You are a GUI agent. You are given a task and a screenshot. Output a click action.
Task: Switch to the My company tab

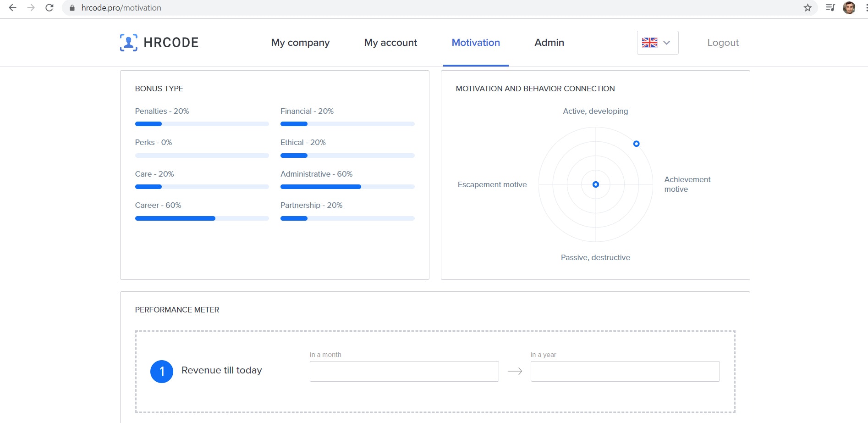point(300,42)
